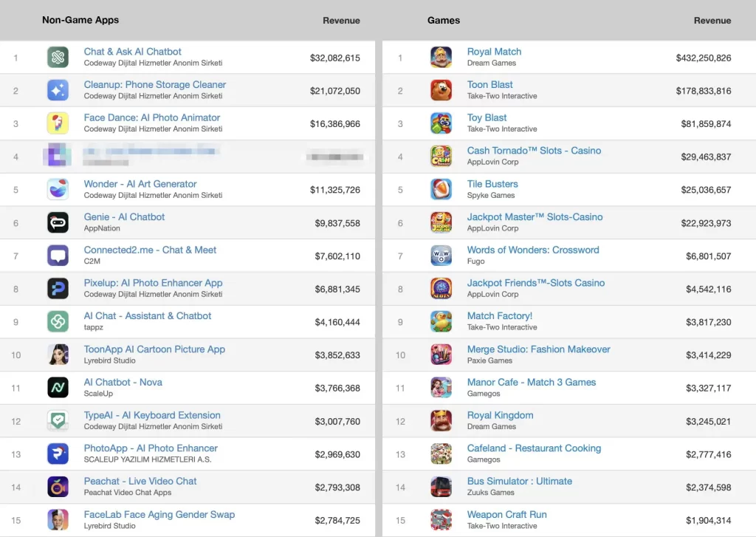Open the Connected2.me - Chat & Meet link
The image size is (756, 537).
tap(150, 250)
